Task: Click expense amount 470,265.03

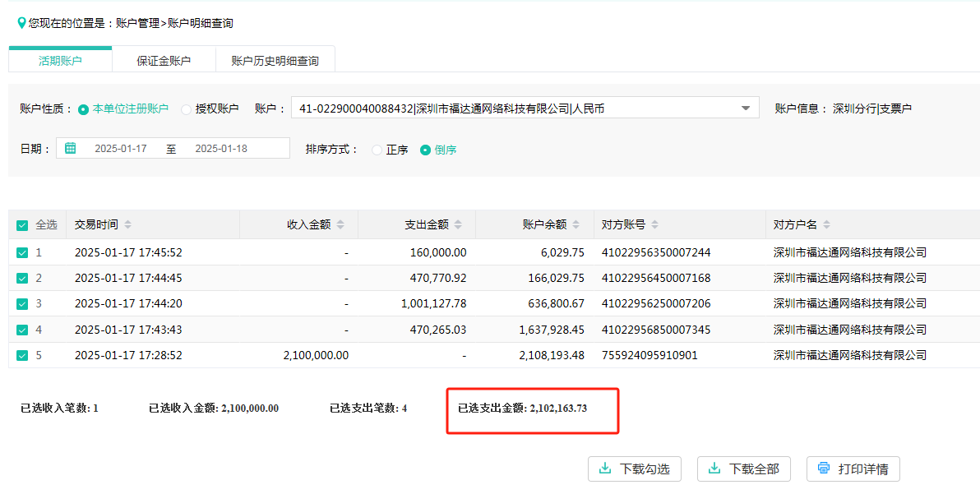Action: (438, 330)
